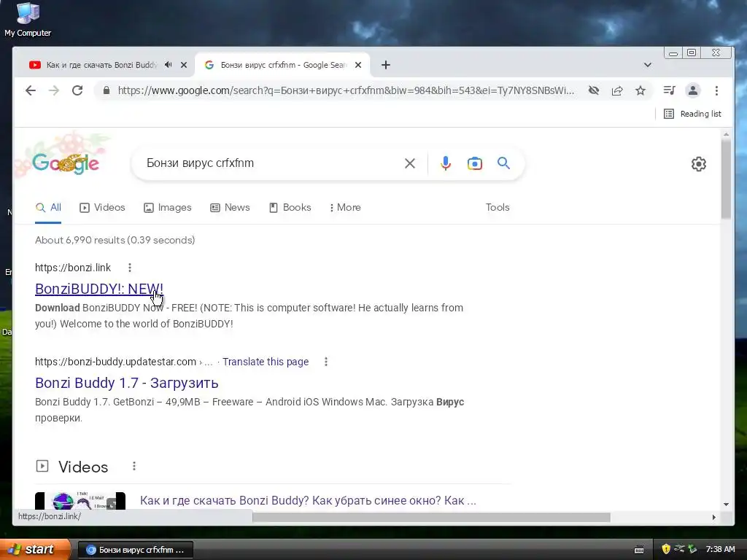Open a new tab with the plus button
Image resolution: width=747 pixels, height=560 pixels.
386,65
